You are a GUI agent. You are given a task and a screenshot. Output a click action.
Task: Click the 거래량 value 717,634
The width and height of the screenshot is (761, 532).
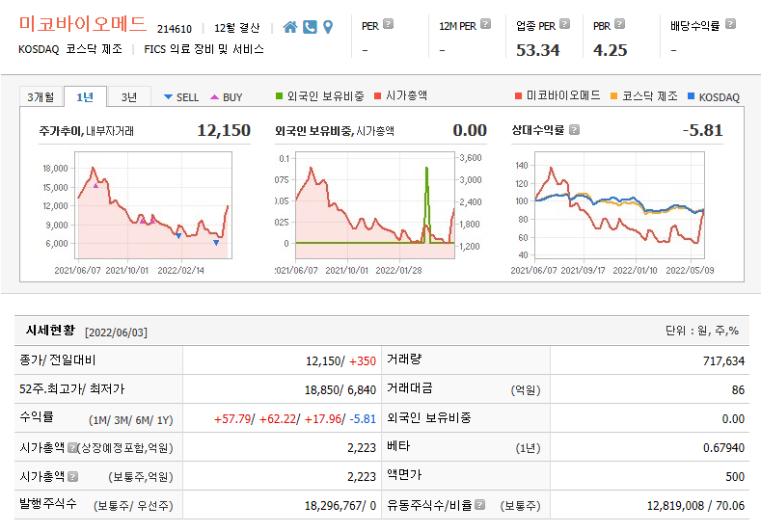click(x=723, y=361)
